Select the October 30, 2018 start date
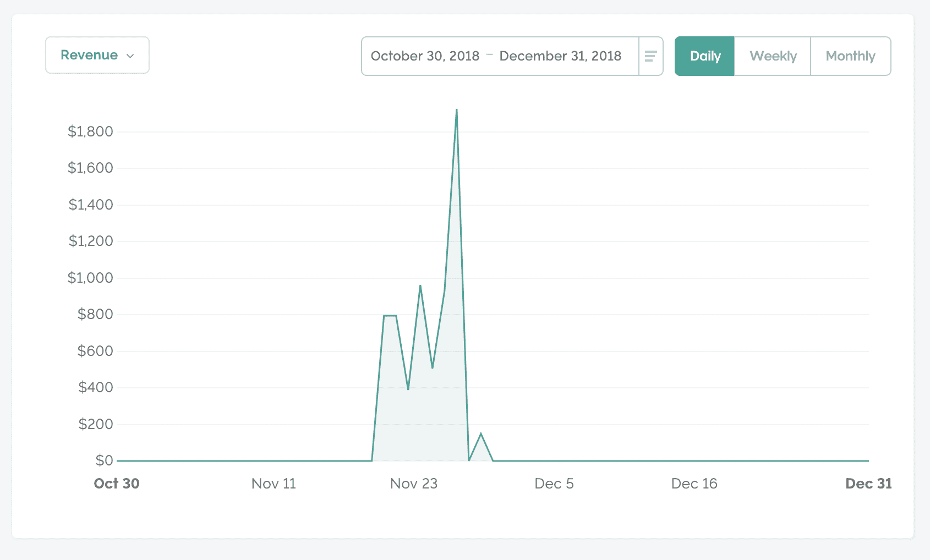 pyautogui.click(x=425, y=56)
